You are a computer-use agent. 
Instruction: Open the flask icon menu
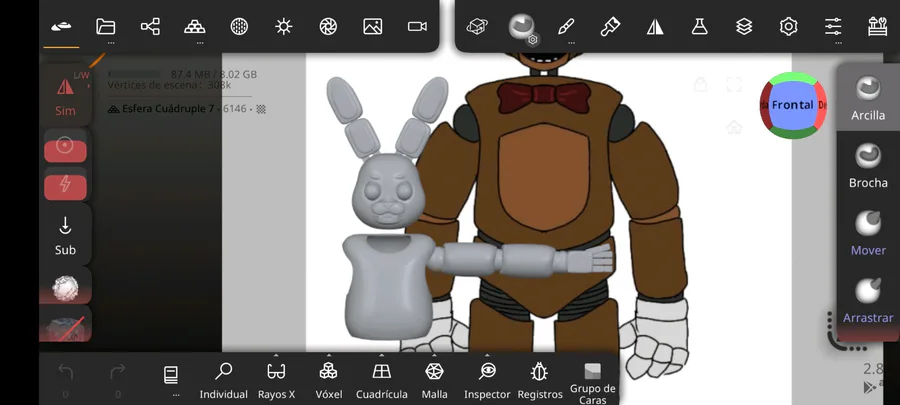point(699,26)
